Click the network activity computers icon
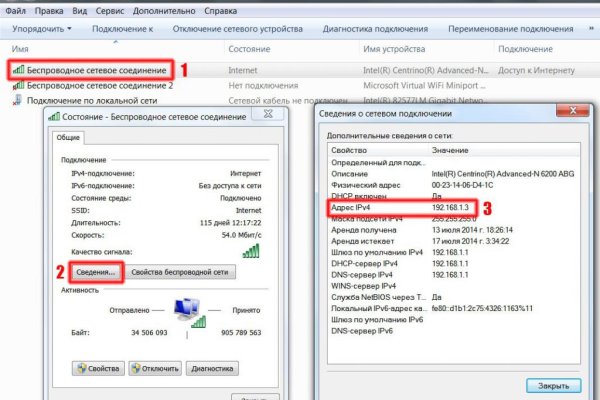The image size is (600, 400). click(x=186, y=313)
